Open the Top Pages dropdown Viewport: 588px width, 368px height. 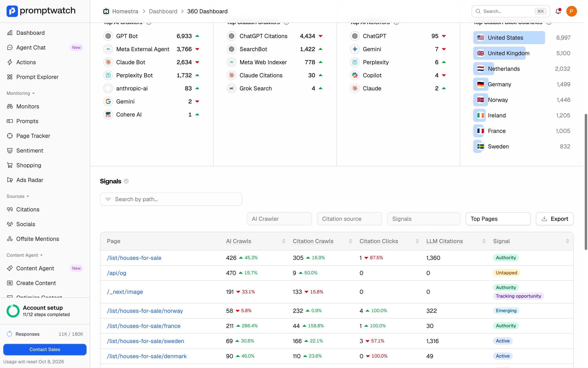click(498, 219)
